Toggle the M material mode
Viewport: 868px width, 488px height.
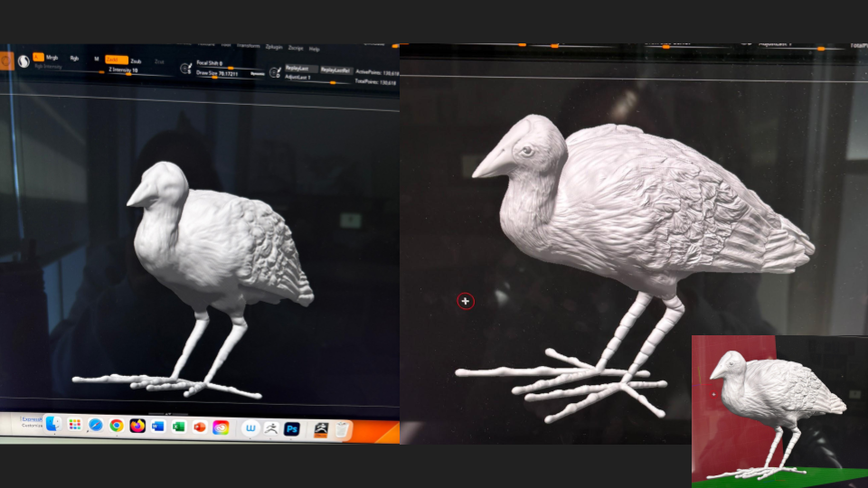(x=97, y=59)
